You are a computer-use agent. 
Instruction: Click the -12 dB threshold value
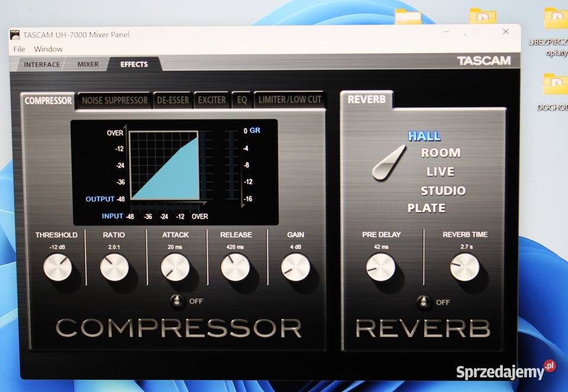(x=57, y=247)
